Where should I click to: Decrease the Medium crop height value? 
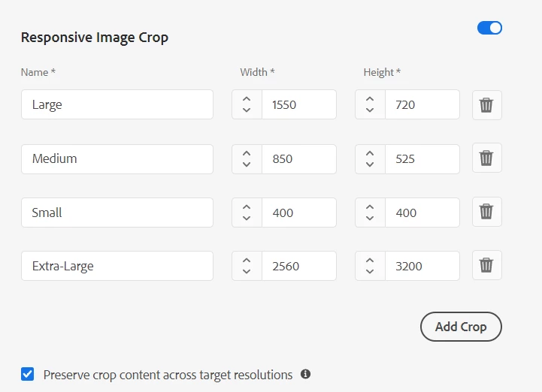(x=370, y=164)
